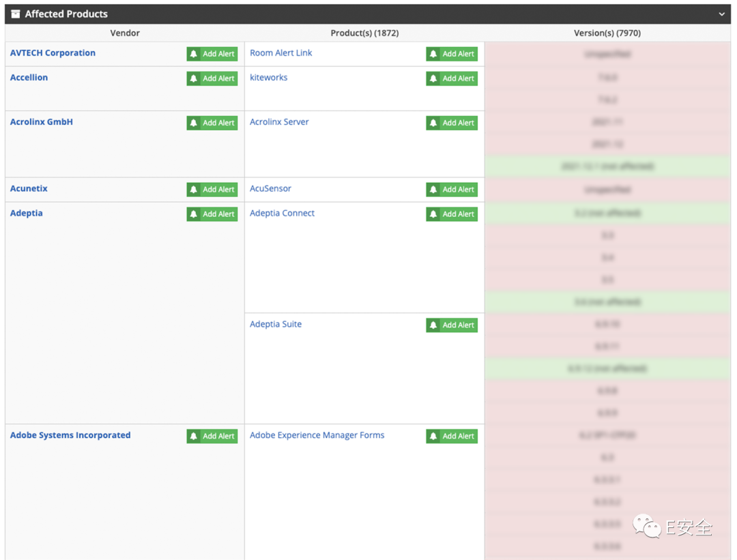Open the Adeptia Connect product link
This screenshot has height=560, width=737.
coord(282,213)
